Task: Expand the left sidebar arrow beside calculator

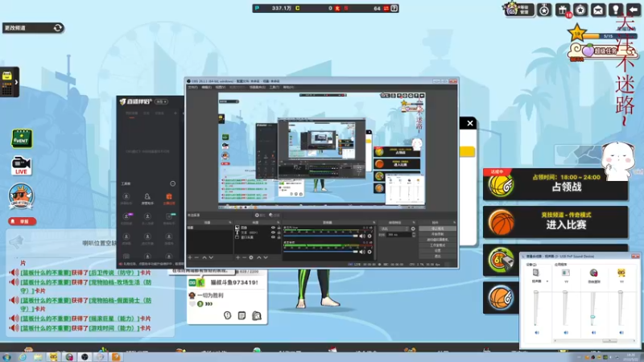Action: (16, 82)
